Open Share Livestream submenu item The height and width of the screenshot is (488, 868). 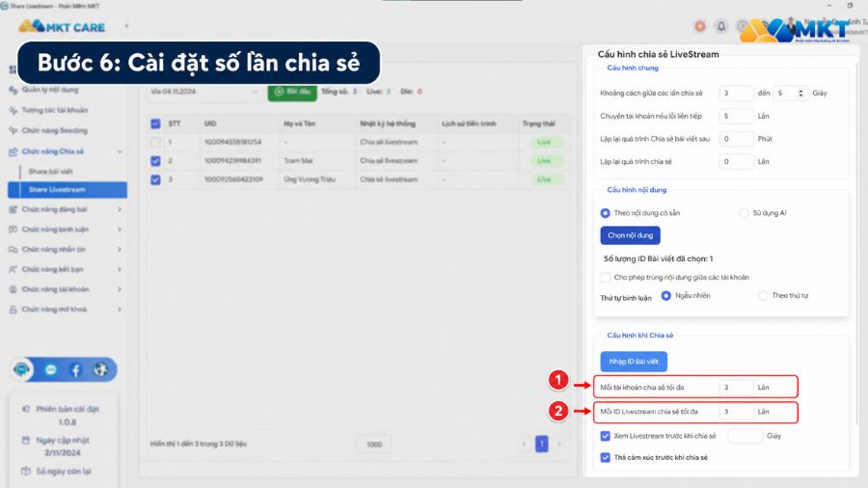pyautogui.click(x=68, y=190)
